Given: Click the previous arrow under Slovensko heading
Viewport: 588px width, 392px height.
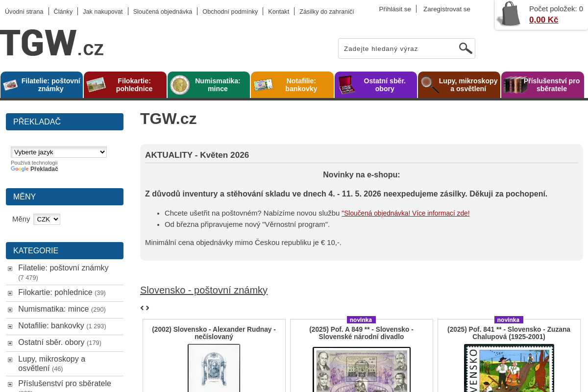Looking at the screenshot, I should pyautogui.click(x=142, y=308).
